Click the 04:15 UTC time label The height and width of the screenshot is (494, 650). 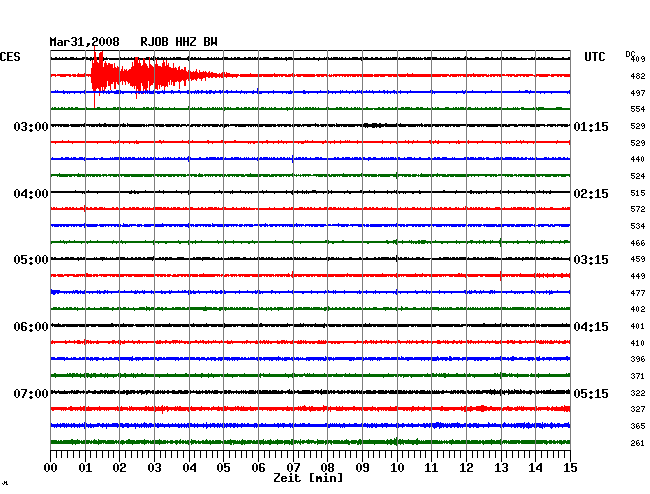(x=591, y=327)
